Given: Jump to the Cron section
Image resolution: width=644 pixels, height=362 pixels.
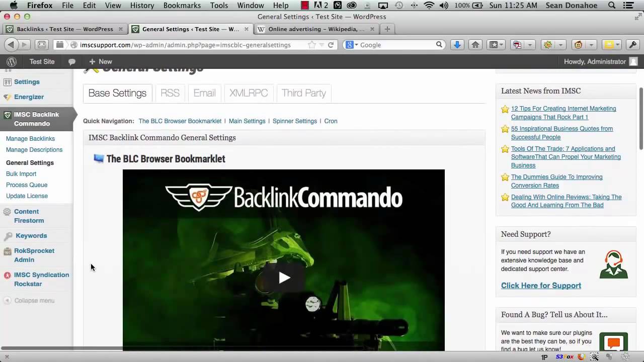Looking at the screenshot, I should (331, 121).
